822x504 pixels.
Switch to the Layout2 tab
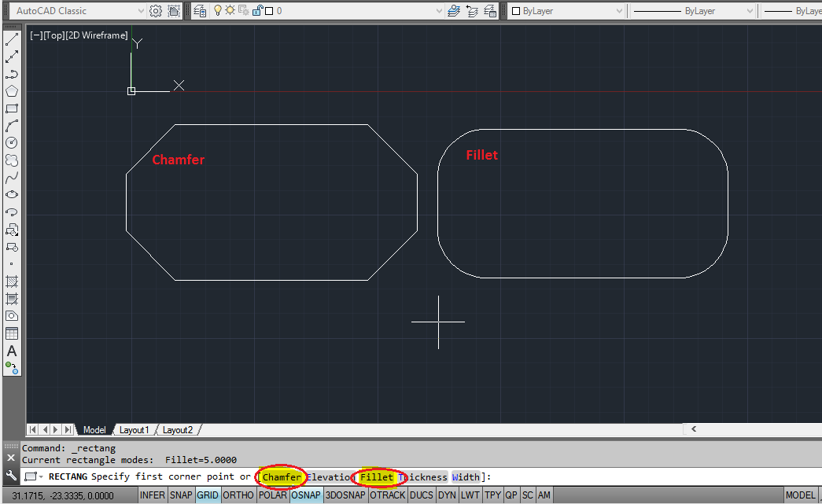tap(178, 429)
